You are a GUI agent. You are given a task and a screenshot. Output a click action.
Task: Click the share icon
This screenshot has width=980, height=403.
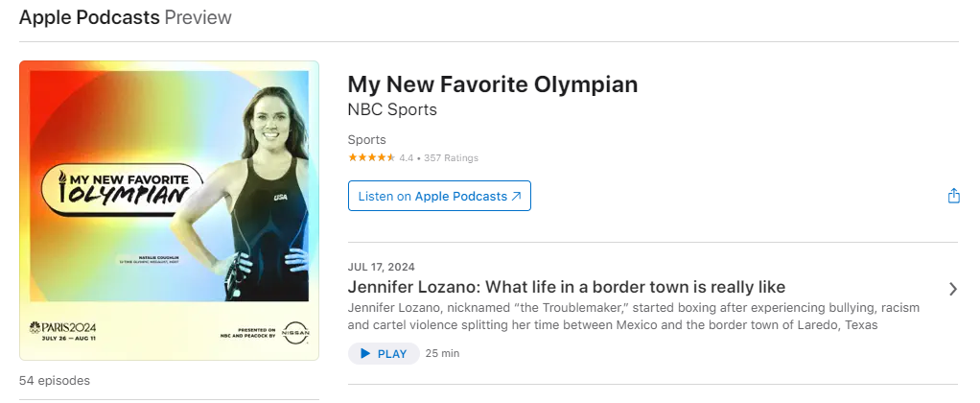953,196
